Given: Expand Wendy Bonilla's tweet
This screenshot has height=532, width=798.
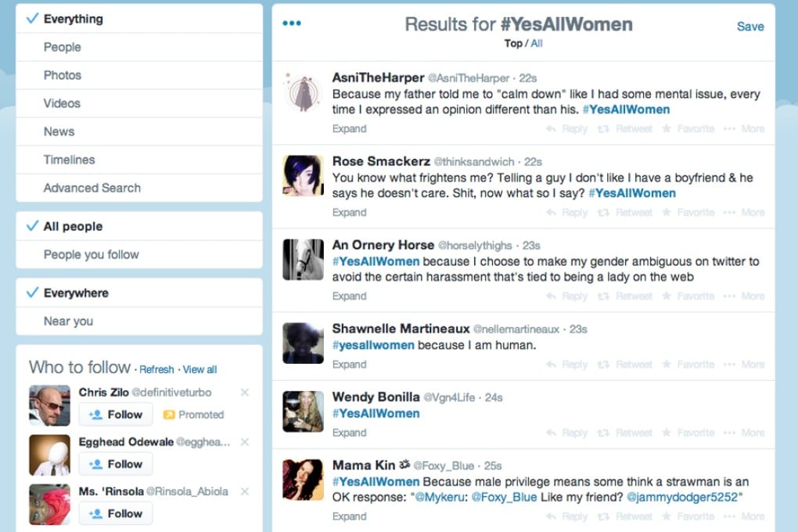Looking at the screenshot, I should point(349,433).
